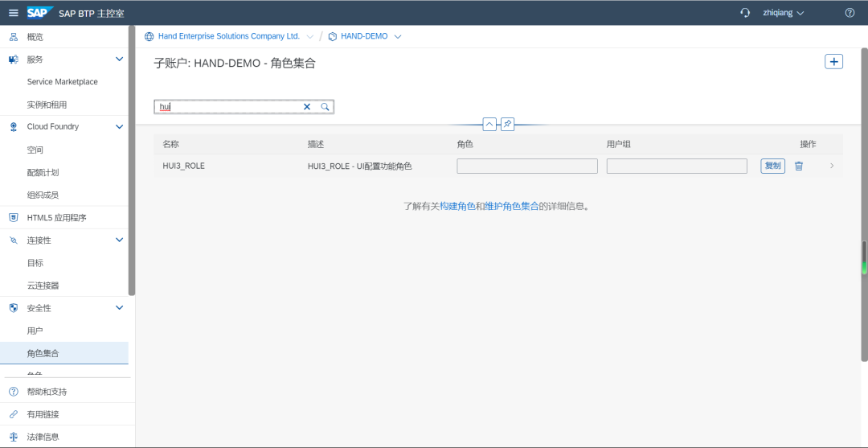The height and width of the screenshot is (448, 868).
Task: Pin the header with pin icon
Action: (x=507, y=125)
